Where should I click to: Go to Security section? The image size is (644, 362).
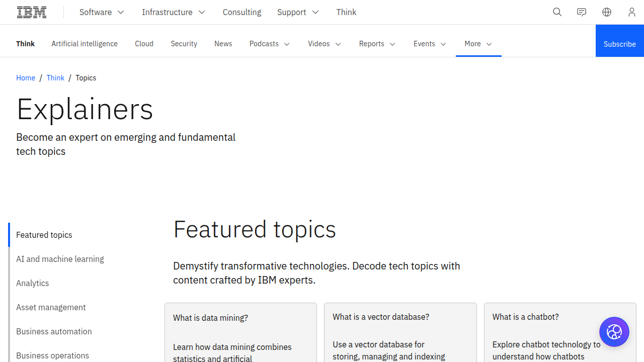click(x=184, y=44)
